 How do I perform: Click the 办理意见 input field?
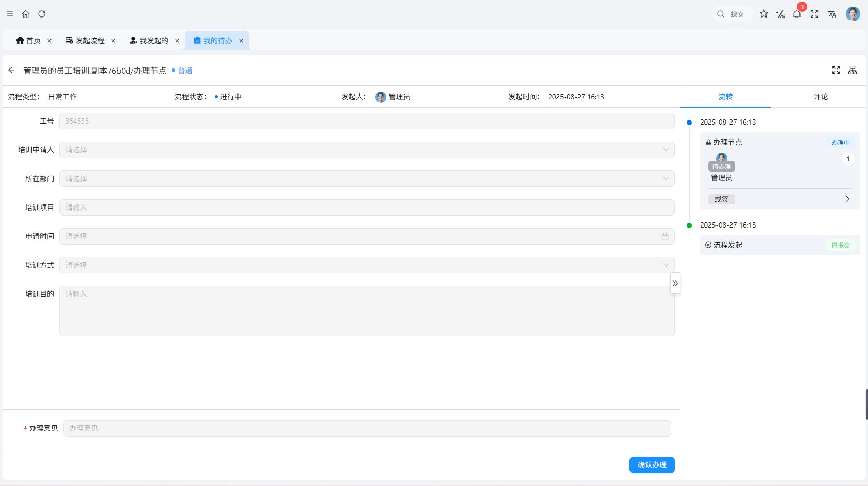pyautogui.click(x=367, y=428)
